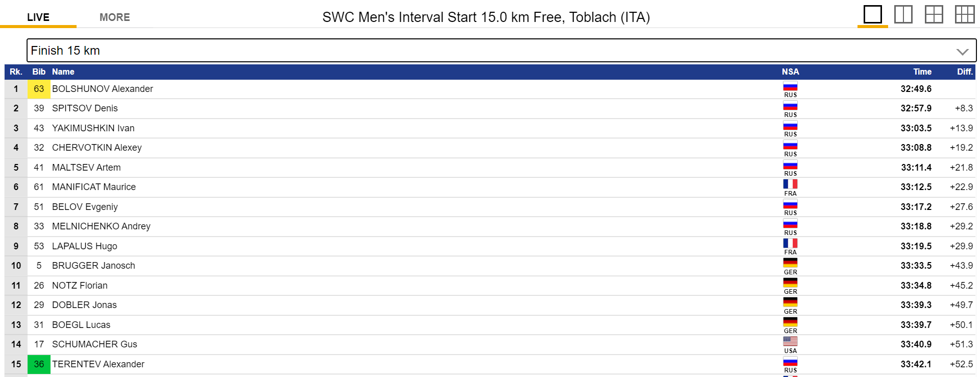This screenshot has width=980, height=377.
Task: Click the French flag beside MANIFICAT Maurice
Action: pos(790,184)
